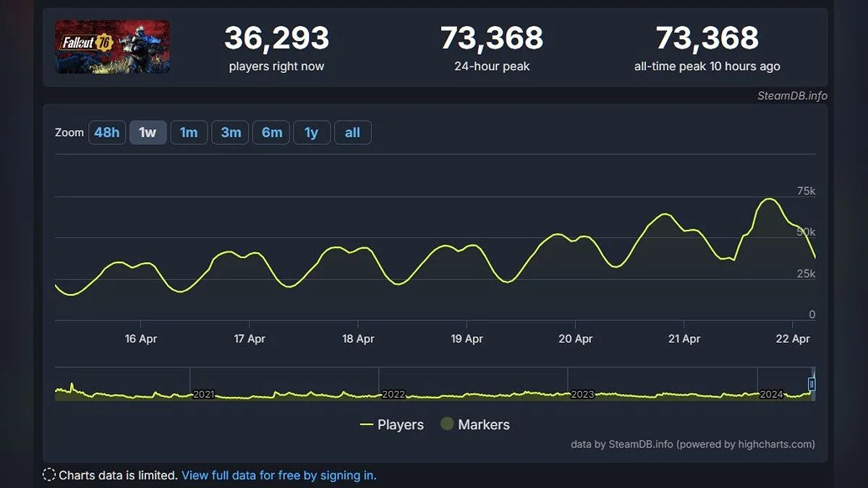
Task: Click the loading circle icon beside 'Charts data is limited'
Action: click(49, 475)
